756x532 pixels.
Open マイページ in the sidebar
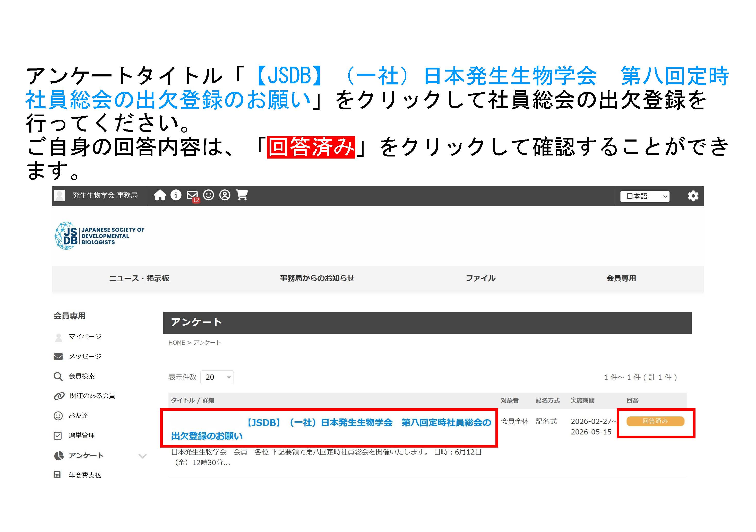pyautogui.click(x=85, y=337)
